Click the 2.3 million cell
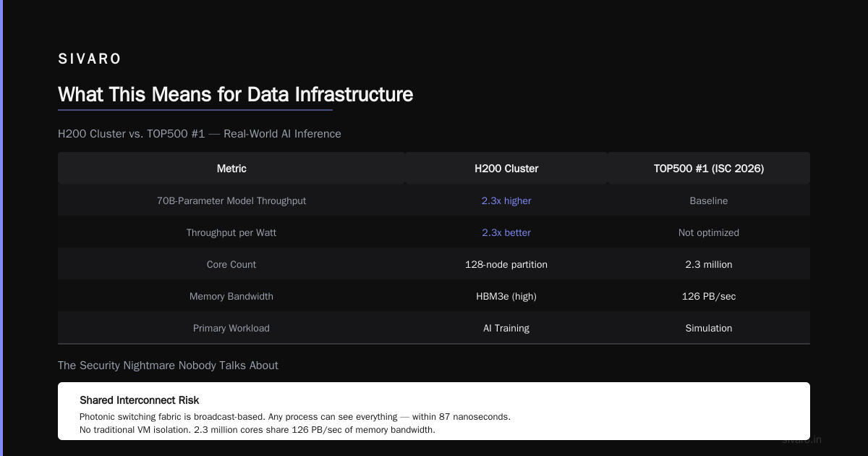 709,264
